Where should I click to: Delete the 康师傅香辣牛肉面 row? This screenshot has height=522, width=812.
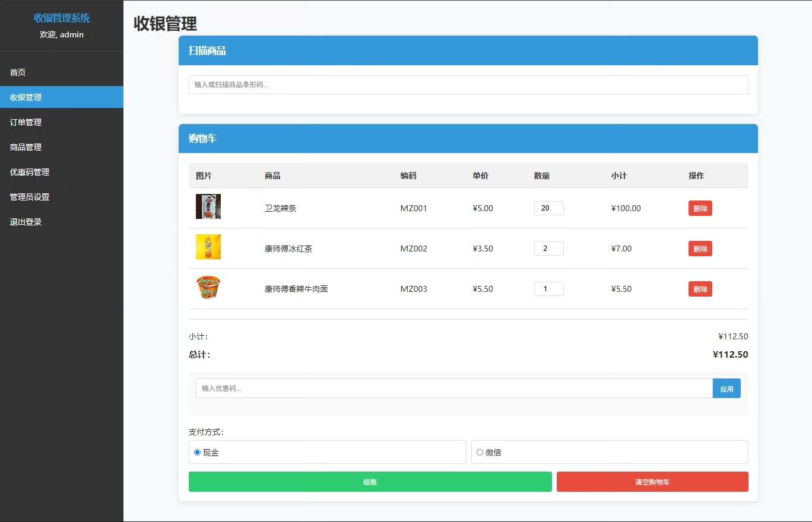click(700, 289)
